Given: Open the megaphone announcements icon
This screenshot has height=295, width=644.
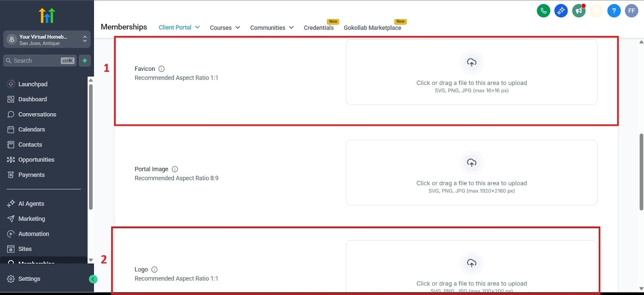Looking at the screenshot, I should tap(579, 11).
